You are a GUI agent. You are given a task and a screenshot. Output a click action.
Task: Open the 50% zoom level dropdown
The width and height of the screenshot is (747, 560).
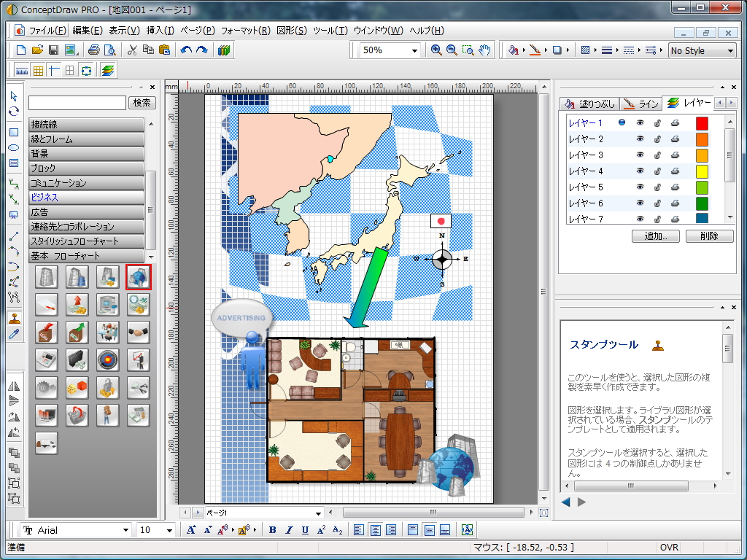click(414, 51)
